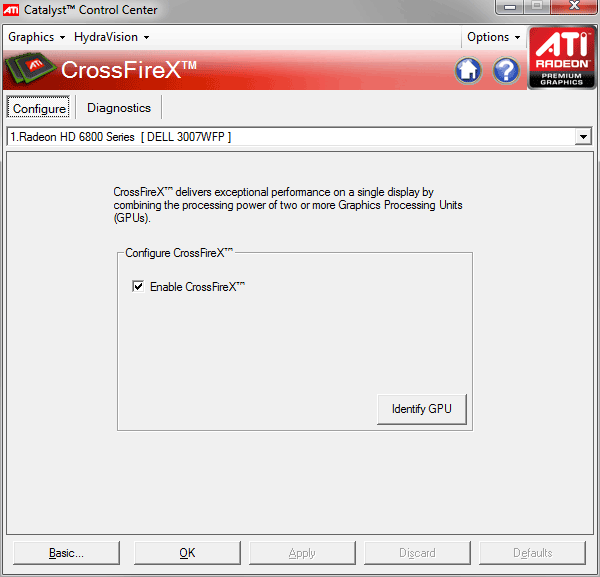The height and width of the screenshot is (577, 600).
Task: Click the Discard button
Action: (417, 553)
